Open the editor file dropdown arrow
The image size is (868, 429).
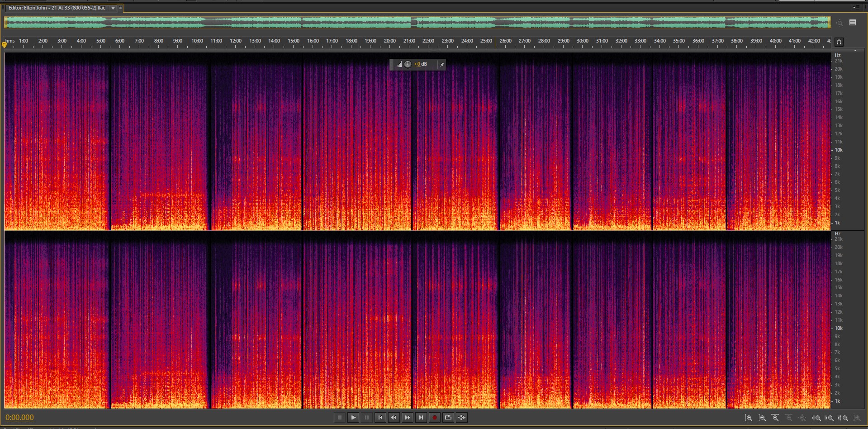coord(113,8)
